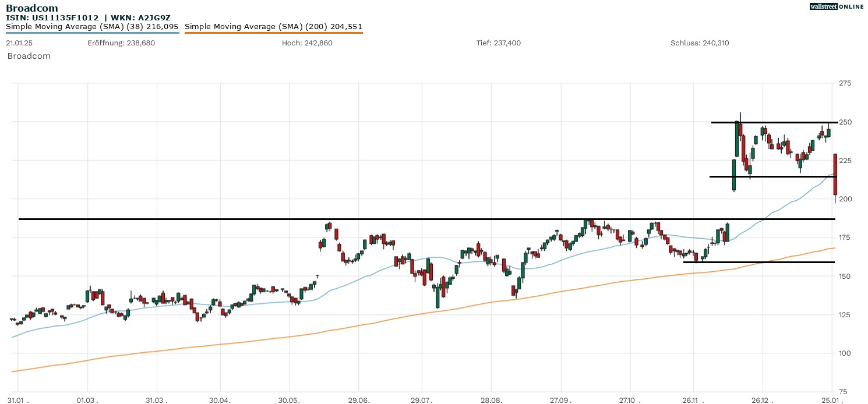Click the orange underline below SMA (200)

273,33
